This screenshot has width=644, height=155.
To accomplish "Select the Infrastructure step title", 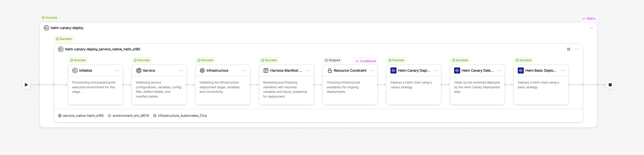I will click(217, 70).
